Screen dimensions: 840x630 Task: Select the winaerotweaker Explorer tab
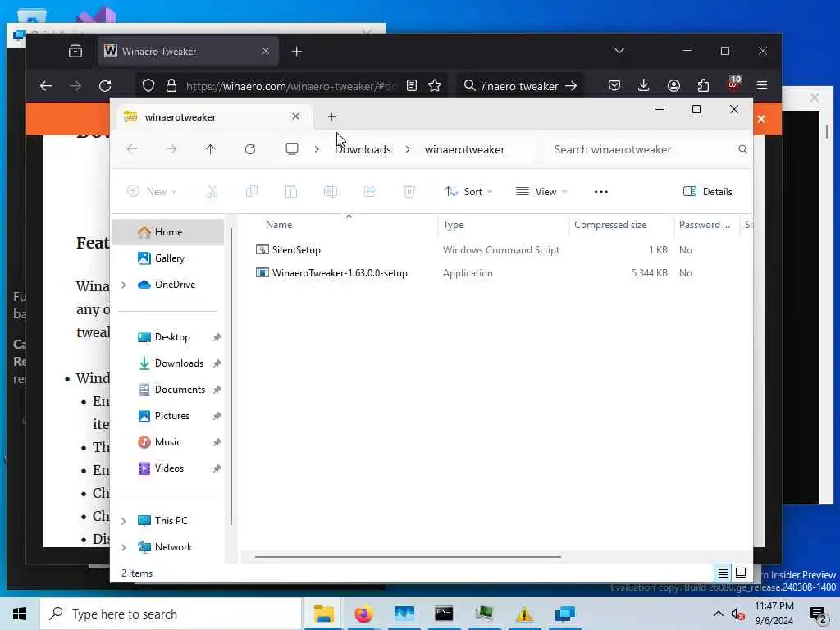click(x=212, y=116)
